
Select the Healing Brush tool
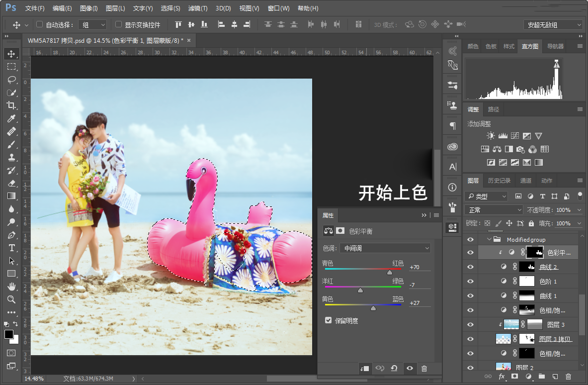point(11,131)
